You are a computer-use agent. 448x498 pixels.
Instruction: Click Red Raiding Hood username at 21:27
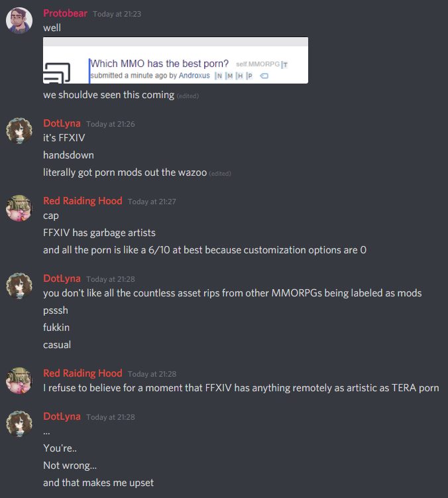(83, 201)
